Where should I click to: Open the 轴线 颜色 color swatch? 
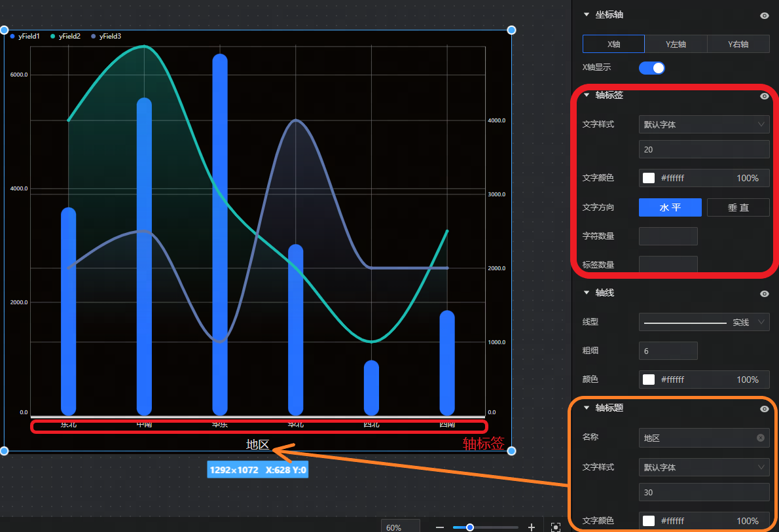pos(649,380)
